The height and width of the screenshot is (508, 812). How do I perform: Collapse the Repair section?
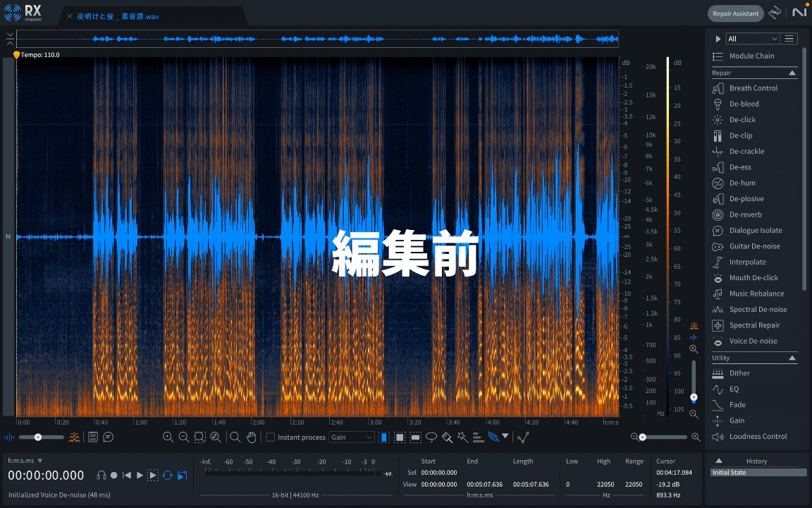tap(792, 73)
